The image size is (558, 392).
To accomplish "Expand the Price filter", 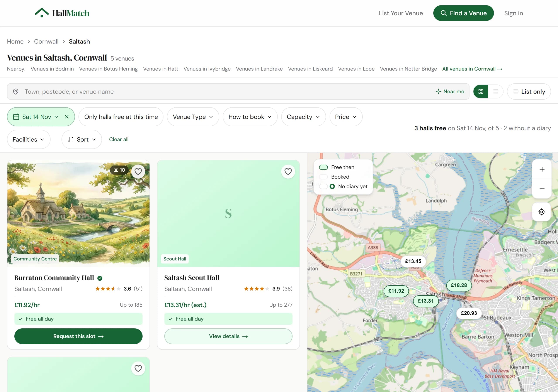I will tap(346, 117).
